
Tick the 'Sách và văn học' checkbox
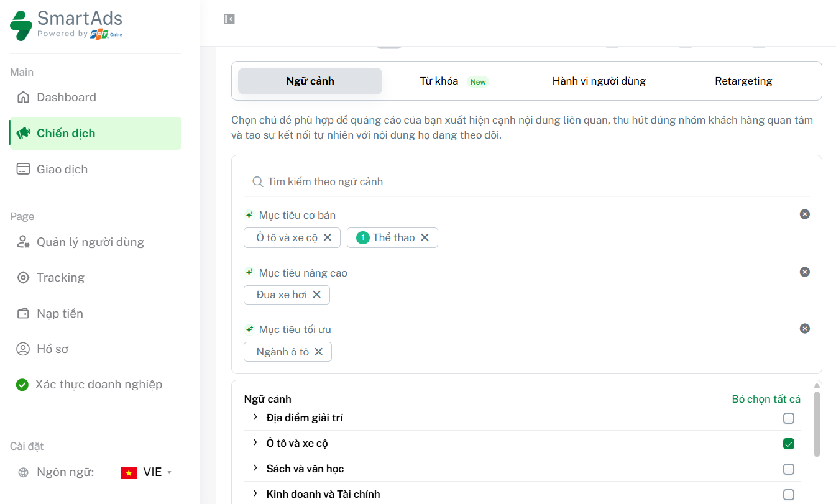point(788,469)
